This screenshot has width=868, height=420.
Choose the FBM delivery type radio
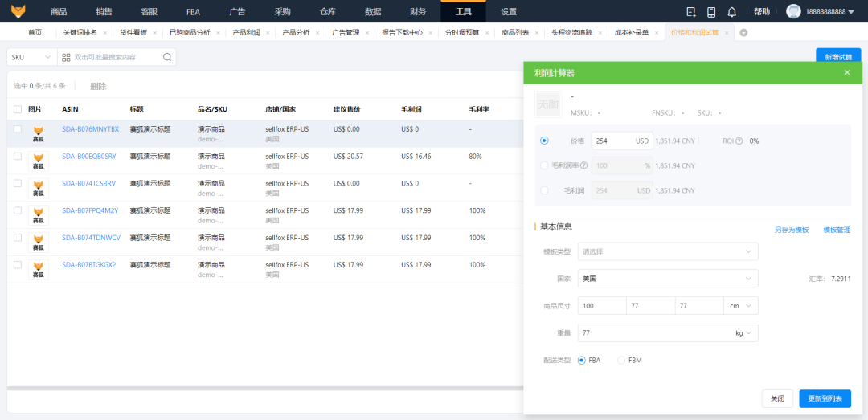(620, 360)
